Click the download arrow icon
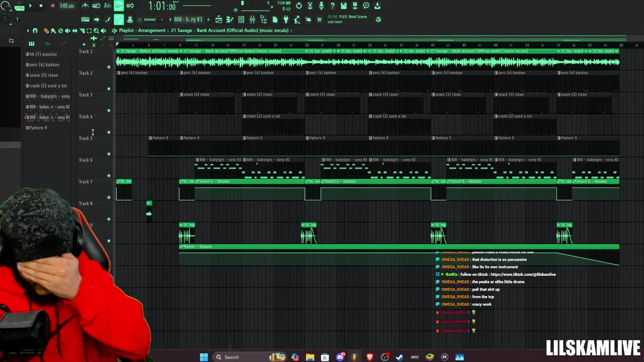Viewport: 644px width, 362px height. [x=377, y=6]
